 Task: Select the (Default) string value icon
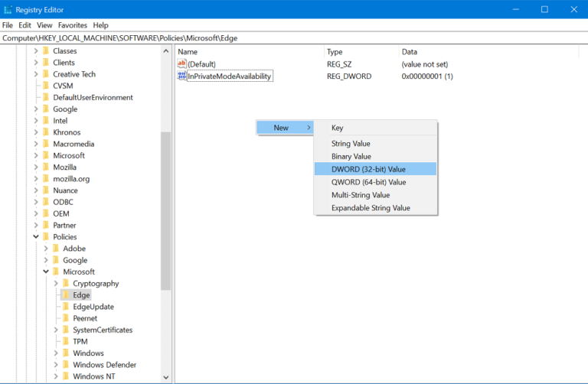point(181,64)
